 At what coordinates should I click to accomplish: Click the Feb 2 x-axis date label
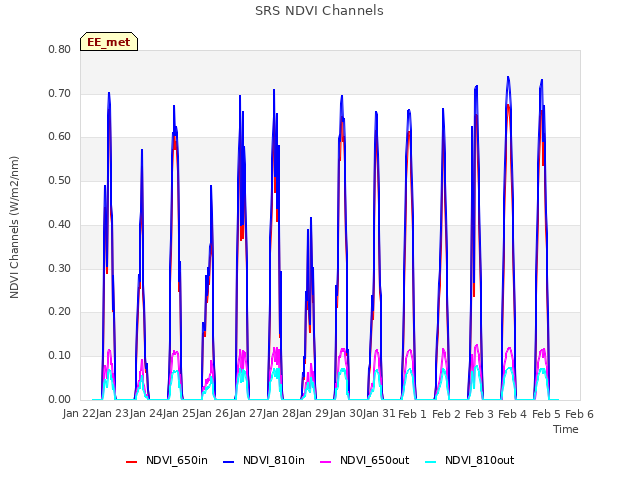(446, 414)
